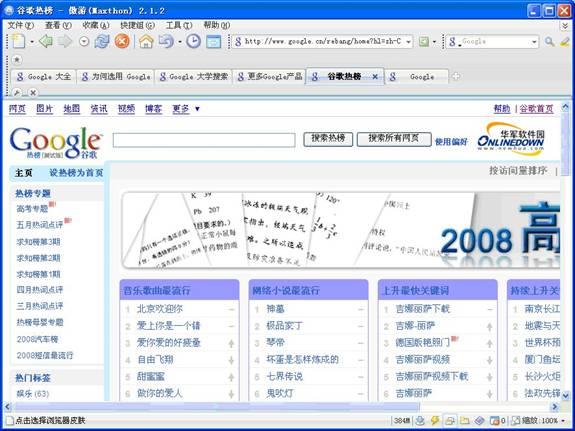Click the Google 热榜 logo

(56, 143)
